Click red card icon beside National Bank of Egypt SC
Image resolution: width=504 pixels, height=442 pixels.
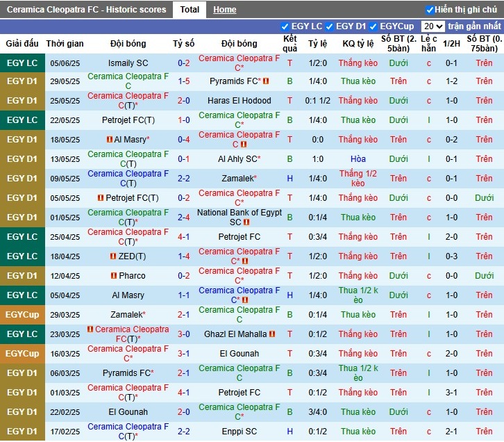click(246, 222)
